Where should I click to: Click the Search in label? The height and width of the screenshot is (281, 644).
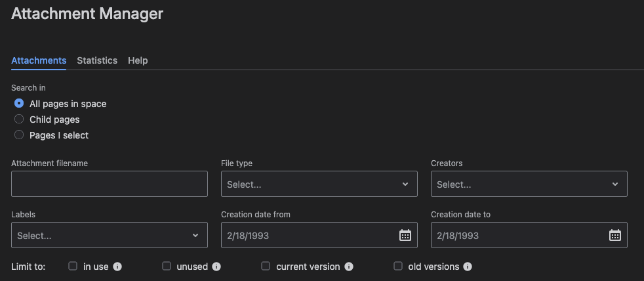coord(28,88)
